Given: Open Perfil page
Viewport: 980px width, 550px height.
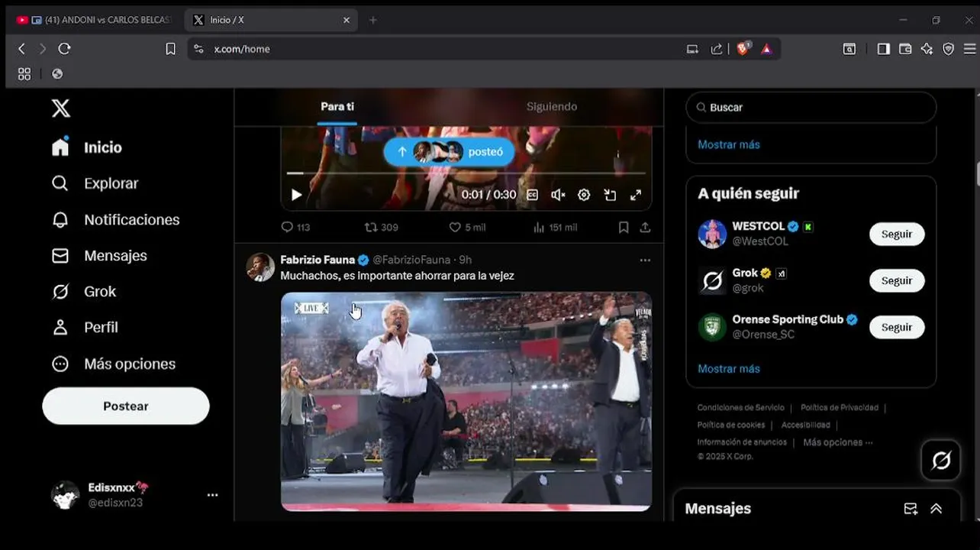Looking at the screenshot, I should [x=84, y=328].
